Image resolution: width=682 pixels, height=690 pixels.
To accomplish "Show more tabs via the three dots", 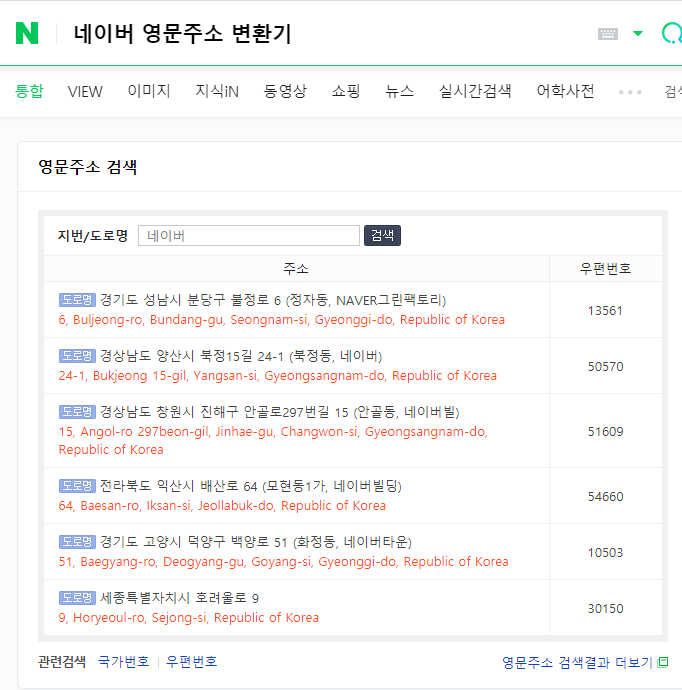I will coord(630,92).
